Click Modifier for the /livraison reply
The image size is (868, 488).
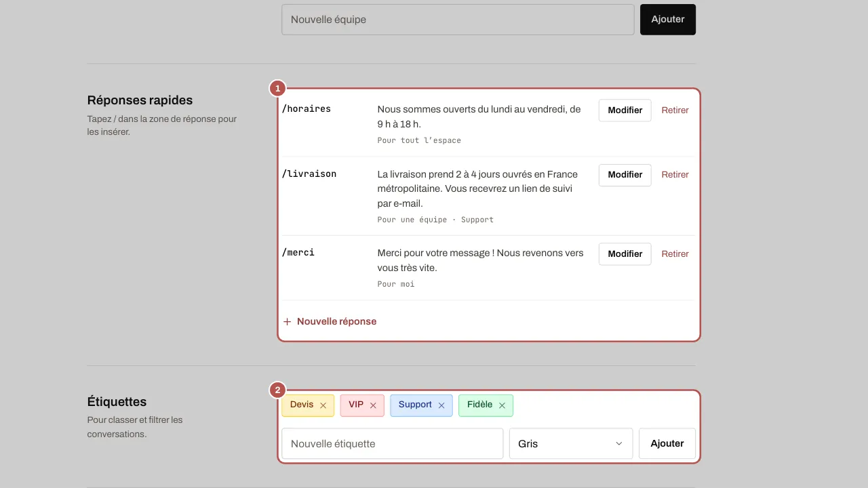tap(625, 175)
